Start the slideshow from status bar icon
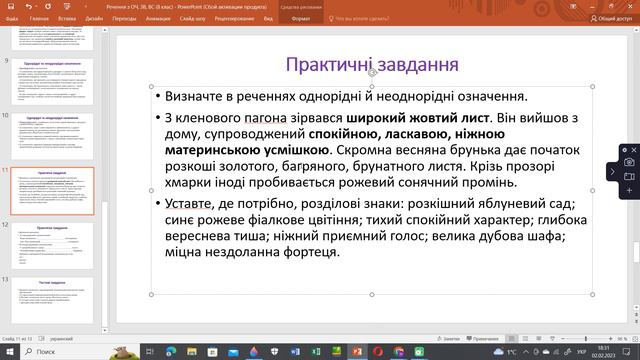The width and height of the screenshot is (640, 360). pos(552,339)
